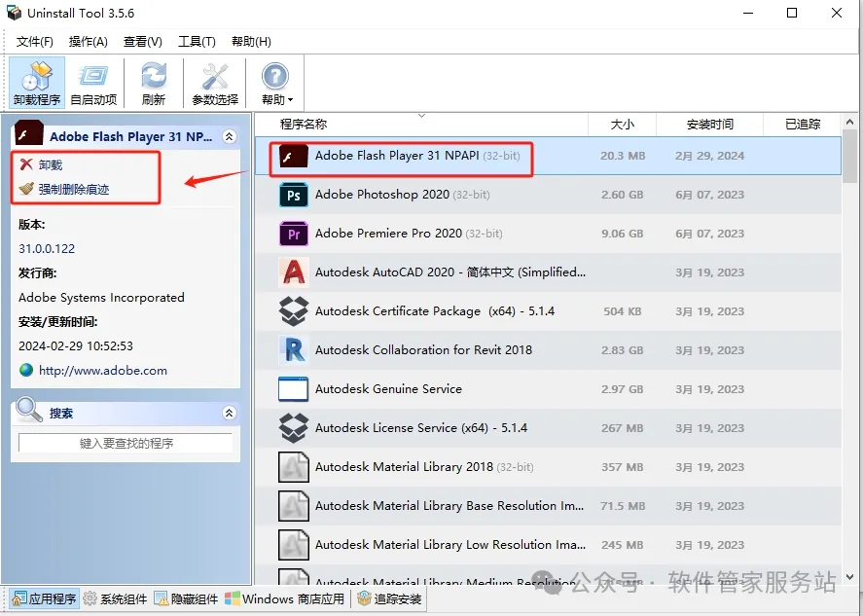Switch to 追踪安装 tab
Viewport: 863px width, 616px height.
click(x=389, y=598)
